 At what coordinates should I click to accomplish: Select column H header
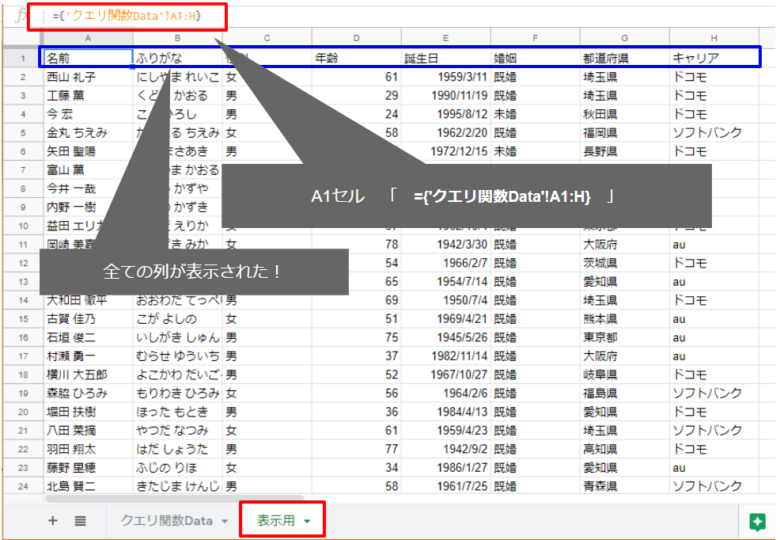pyautogui.click(x=714, y=38)
